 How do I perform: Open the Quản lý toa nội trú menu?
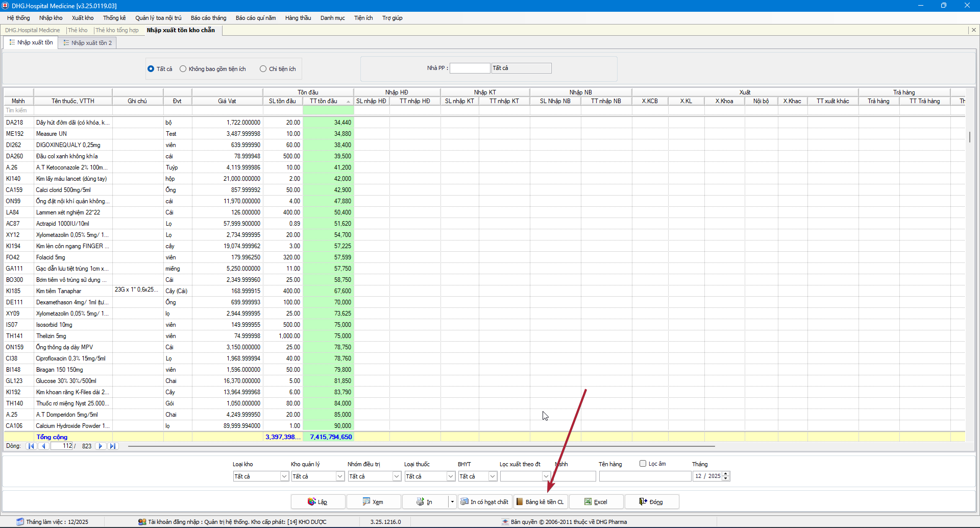(x=158, y=18)
